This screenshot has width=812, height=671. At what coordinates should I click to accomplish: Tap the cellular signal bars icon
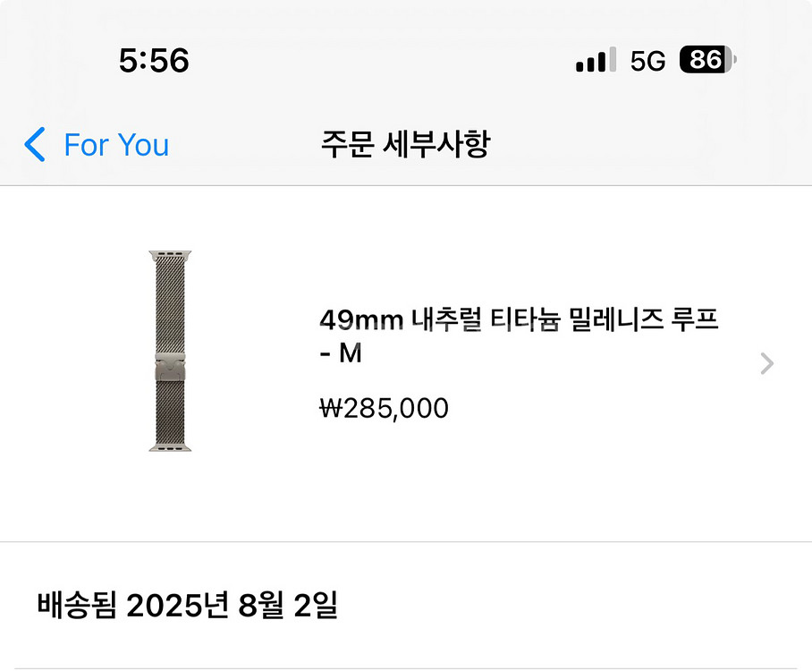pos(596,60)
